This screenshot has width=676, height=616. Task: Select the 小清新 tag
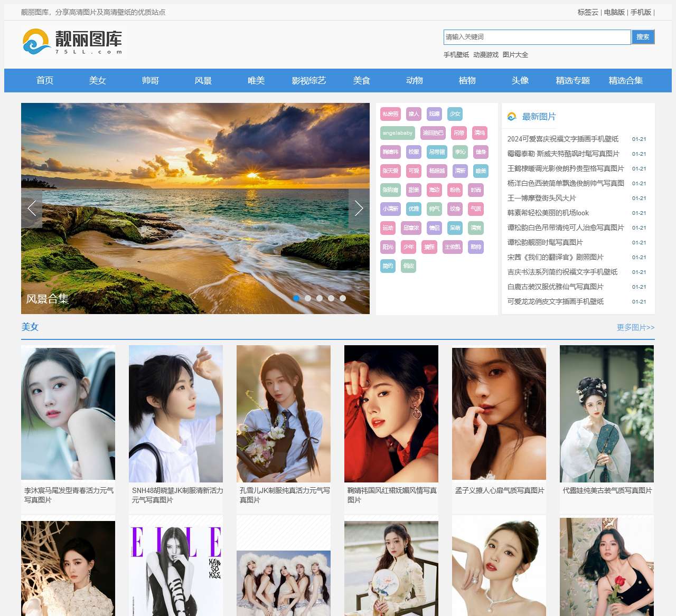[390, 209]
